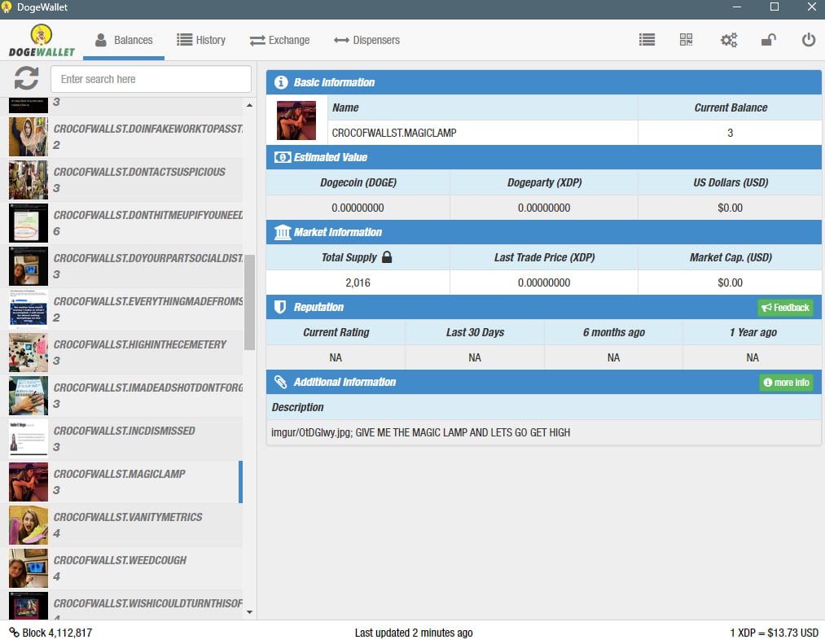Click thumbnail of VANITYMETRICS asset
The image size is (825, 644).
(x=29, y=525)
